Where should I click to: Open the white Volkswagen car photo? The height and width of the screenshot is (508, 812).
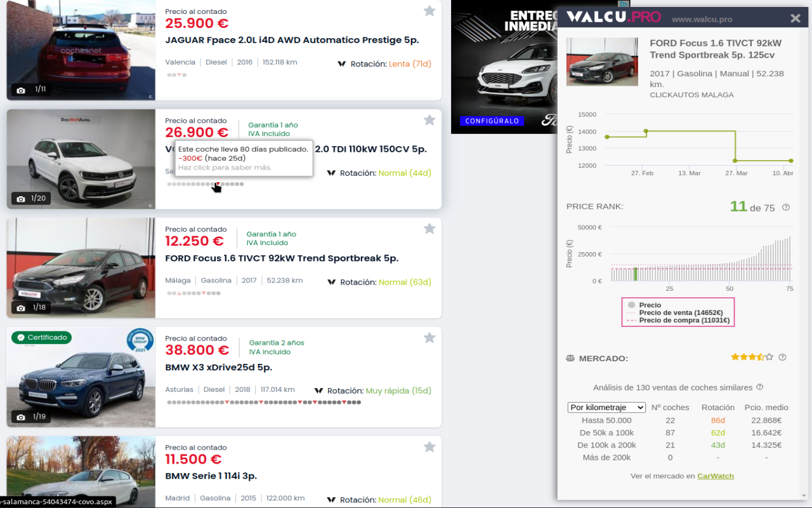[x=81, y=159]
